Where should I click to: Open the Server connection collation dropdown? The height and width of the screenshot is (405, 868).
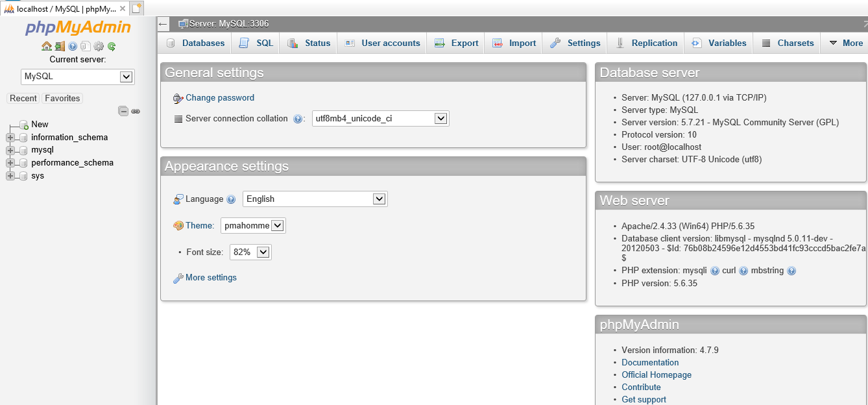[x=380, y=119]
